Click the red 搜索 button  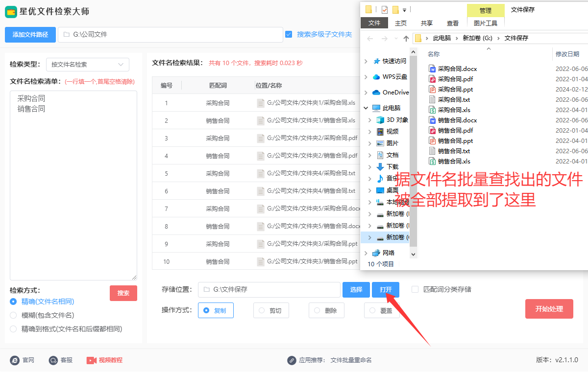click(123, 293)
